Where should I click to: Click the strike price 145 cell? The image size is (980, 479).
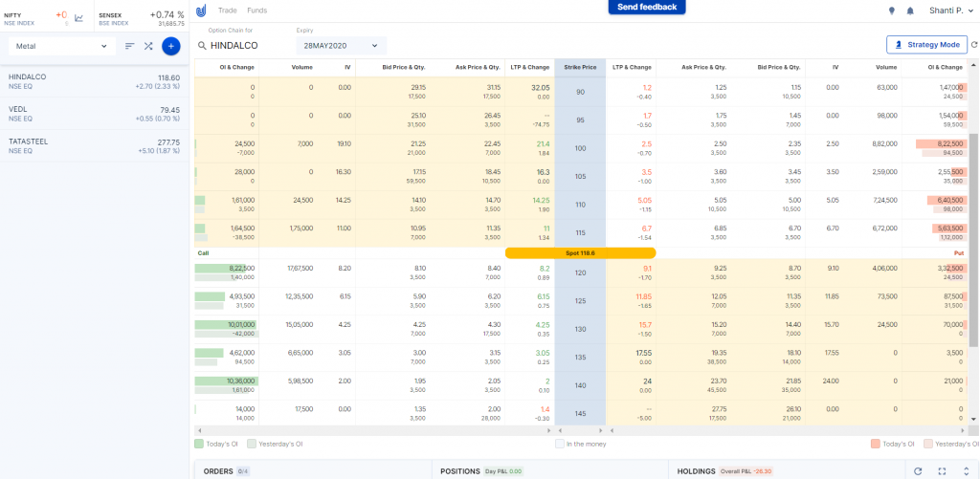coord(580,414)
